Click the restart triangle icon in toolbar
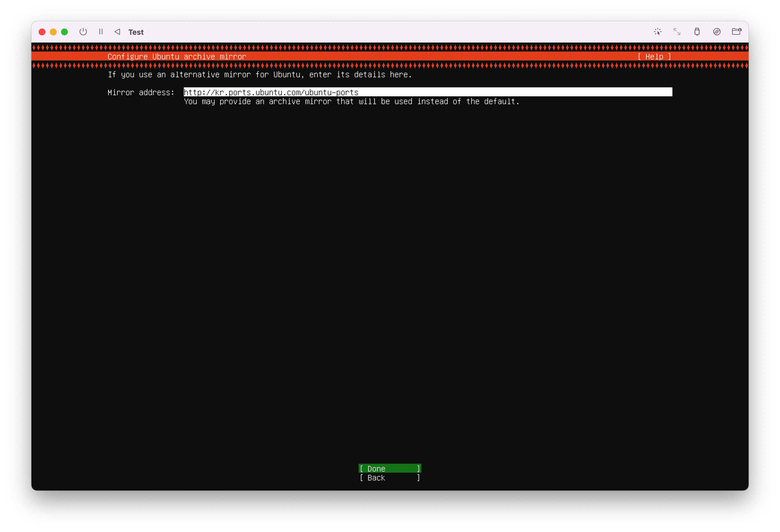The width and height of the screenshot is (780, 532). coord(117,32)
